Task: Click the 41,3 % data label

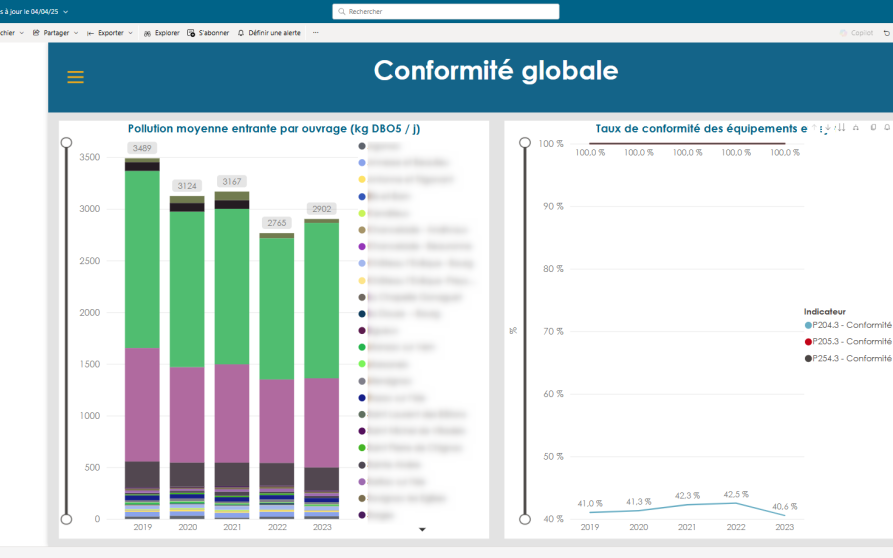Action: (638, 502)
